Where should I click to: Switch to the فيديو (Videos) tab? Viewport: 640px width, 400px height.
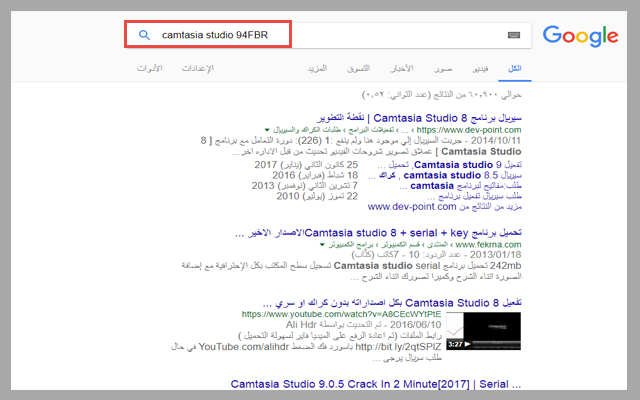coord(481,70)
